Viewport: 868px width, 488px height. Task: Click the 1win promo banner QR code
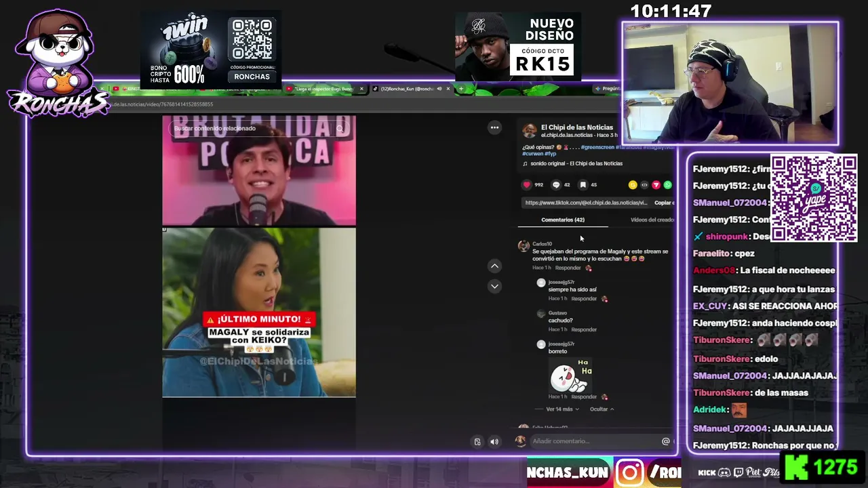pos(252,39)
